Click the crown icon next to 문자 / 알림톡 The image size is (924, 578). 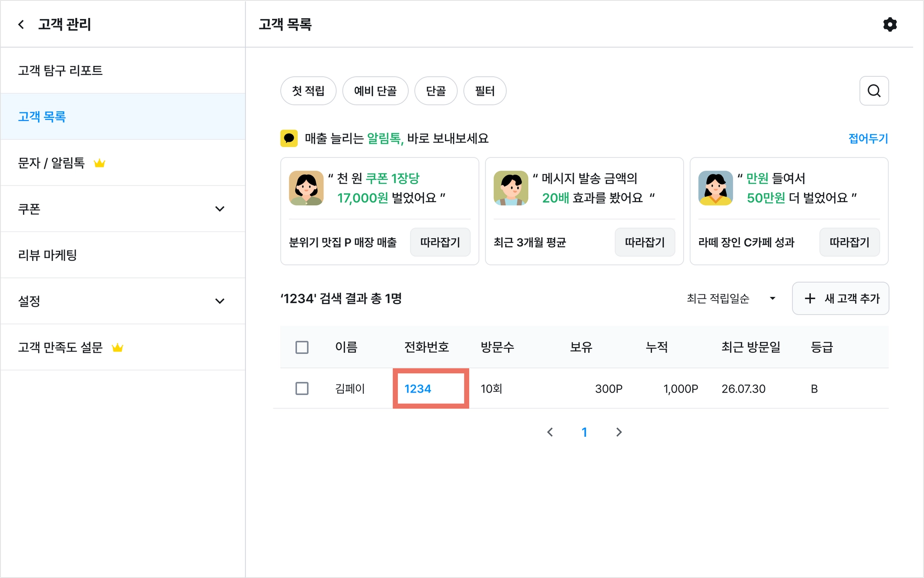coord(100,163)
